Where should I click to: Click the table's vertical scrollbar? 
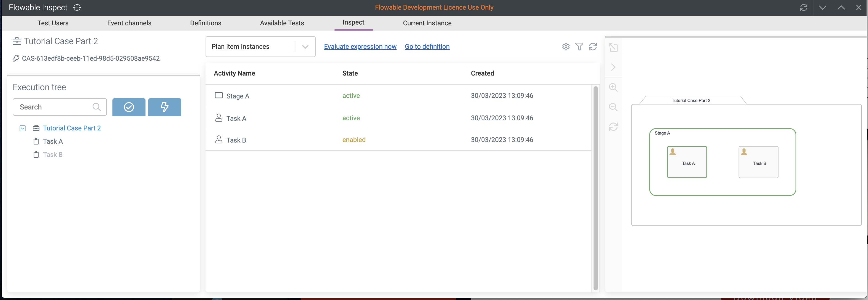(595, 188)
